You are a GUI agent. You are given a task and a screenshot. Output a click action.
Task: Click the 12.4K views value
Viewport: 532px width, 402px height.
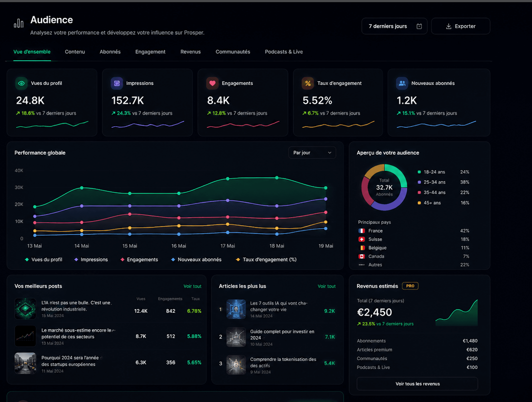(x=141, y=311)
